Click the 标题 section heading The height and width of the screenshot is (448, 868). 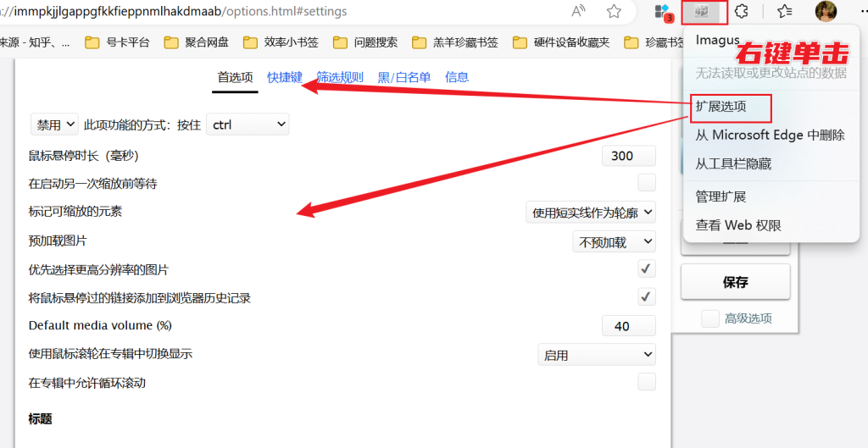pos(40,419)
